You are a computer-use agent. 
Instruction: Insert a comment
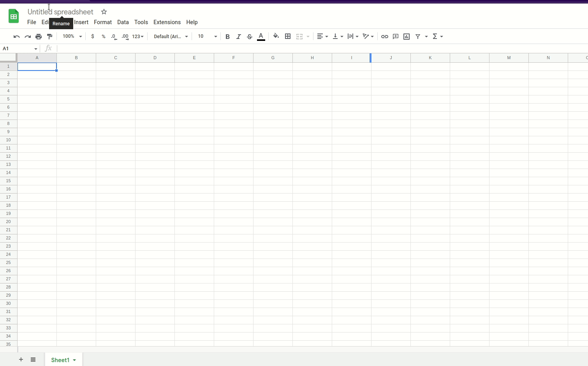pos(396,36)
